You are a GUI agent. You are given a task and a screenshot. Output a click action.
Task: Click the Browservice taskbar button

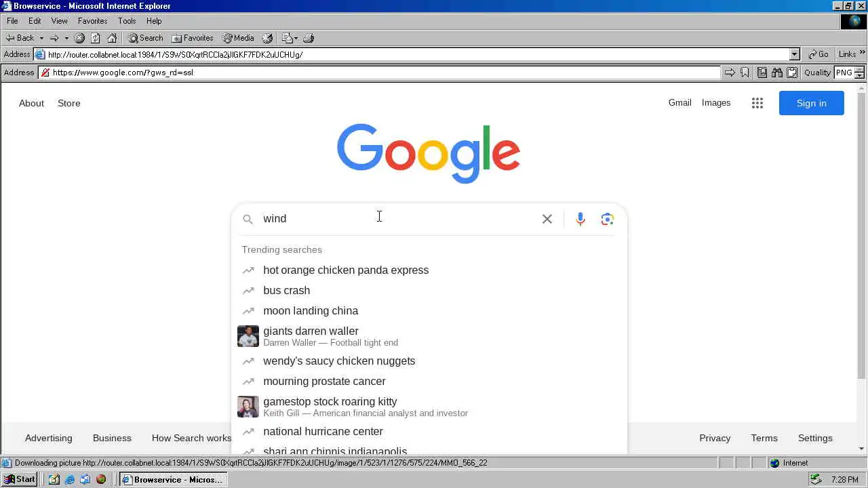point(173,479)
